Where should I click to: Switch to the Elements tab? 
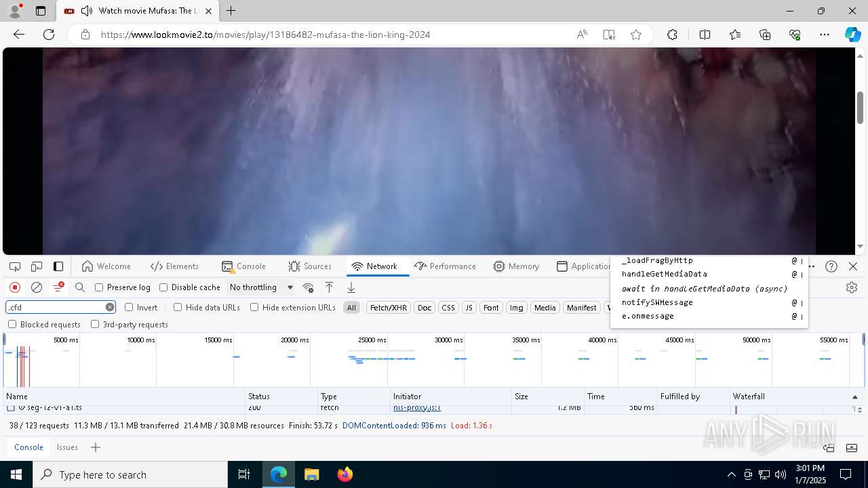(x=174, y=266)
